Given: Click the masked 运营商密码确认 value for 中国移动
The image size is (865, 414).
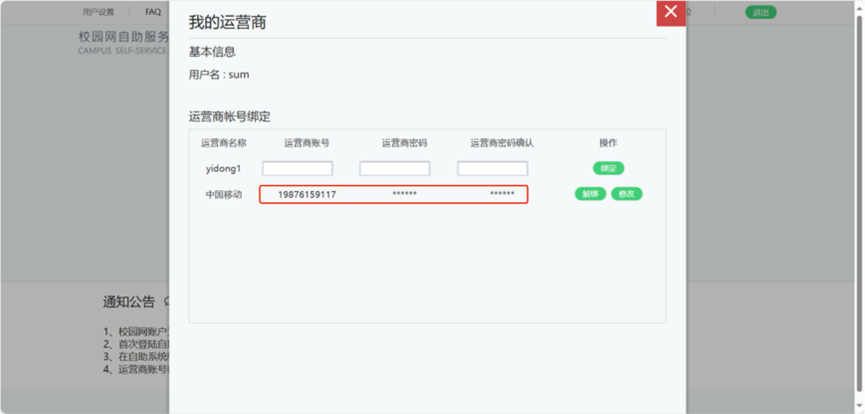Looking at the screenshot, I should pos(502,194).
